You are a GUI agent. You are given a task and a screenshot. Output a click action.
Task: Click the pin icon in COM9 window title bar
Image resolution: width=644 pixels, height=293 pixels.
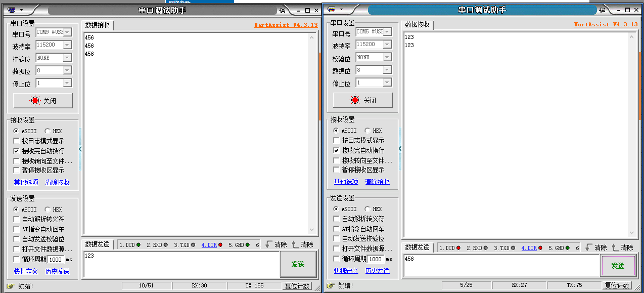tap(283, 10)
